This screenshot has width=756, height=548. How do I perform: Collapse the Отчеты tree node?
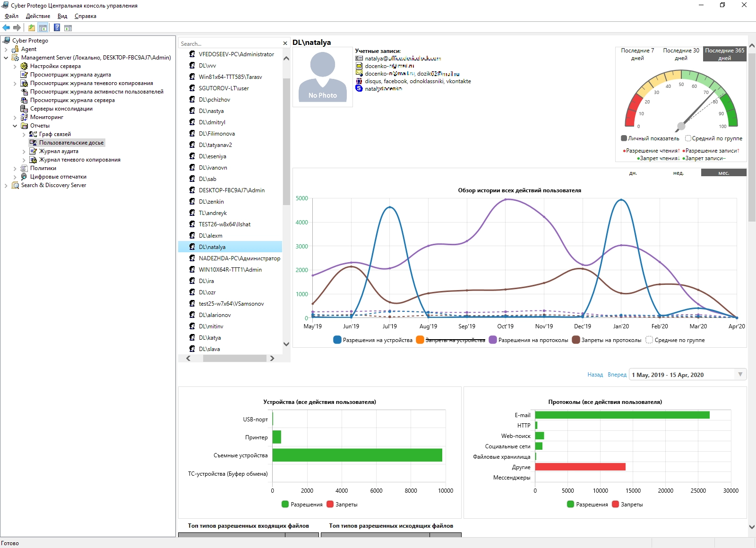click(x=15, y=126)
